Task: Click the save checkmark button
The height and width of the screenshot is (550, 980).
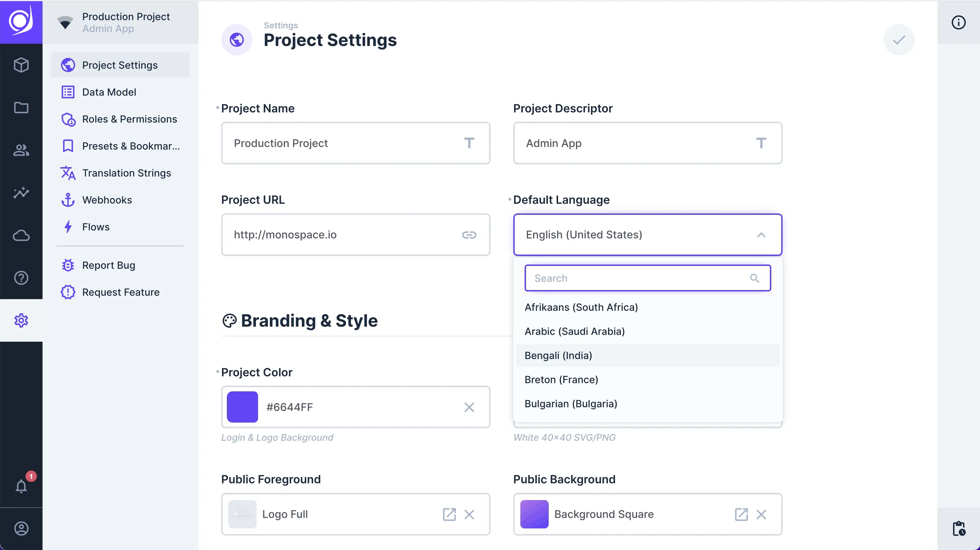Action: pyautogui.click(x=899, y=39)
